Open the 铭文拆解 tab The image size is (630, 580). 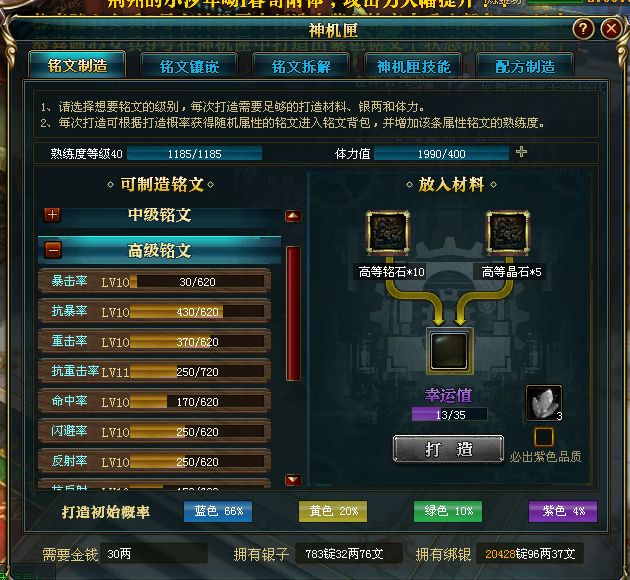click(301, 66)
